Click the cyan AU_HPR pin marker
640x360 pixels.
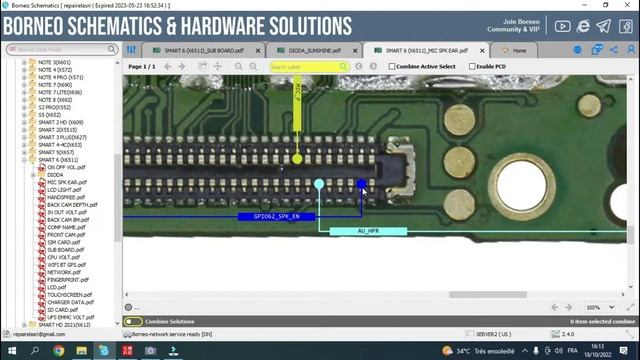tap(319, 184)
